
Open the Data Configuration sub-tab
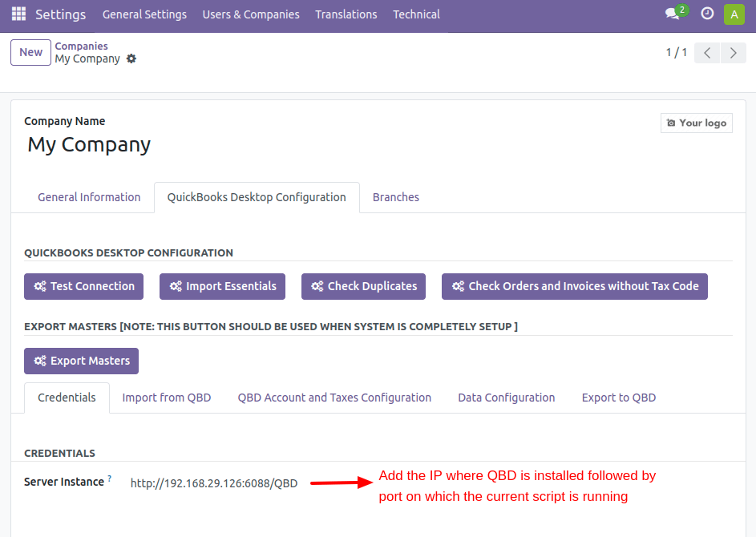(506, 398)
